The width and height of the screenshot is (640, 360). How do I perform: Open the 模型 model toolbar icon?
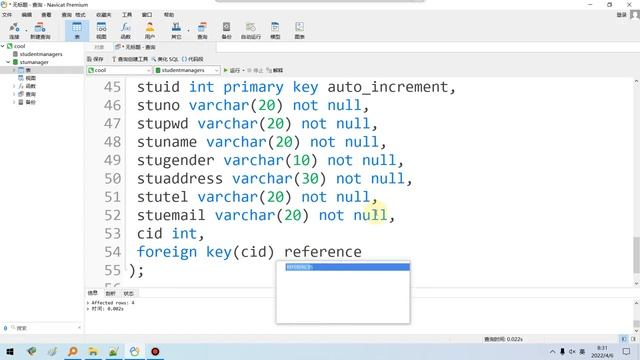point(275,31)
